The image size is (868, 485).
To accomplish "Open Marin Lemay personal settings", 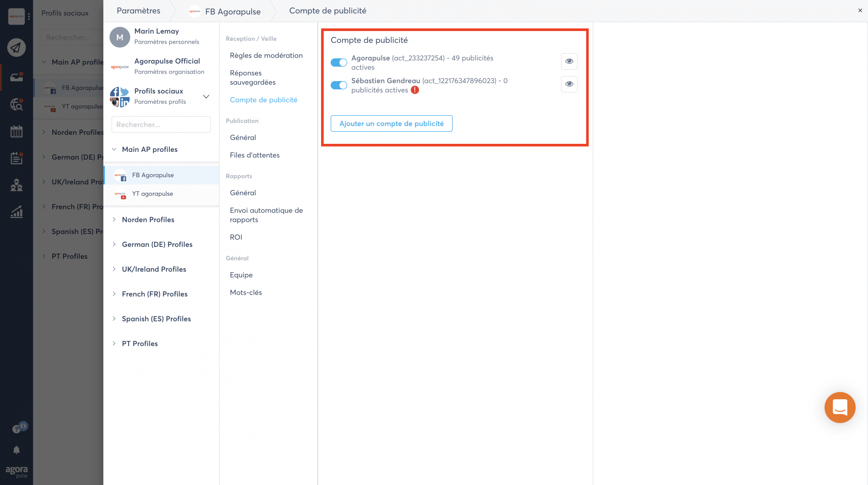I will coord(161,36).
